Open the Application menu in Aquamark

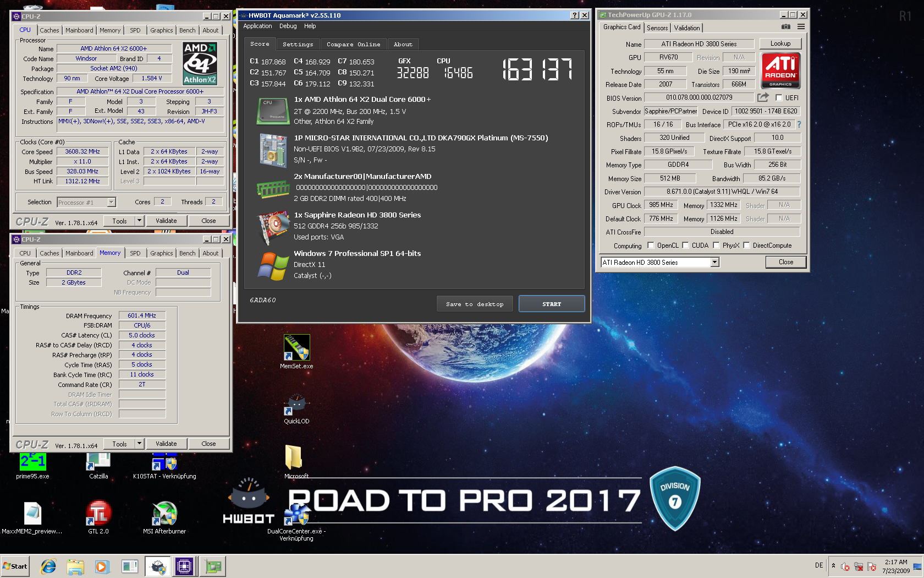click(257, 26)
